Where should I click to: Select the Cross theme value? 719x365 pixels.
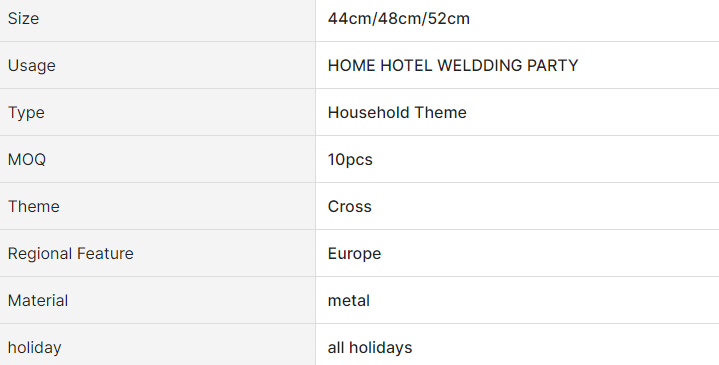[x=349, y=206]
